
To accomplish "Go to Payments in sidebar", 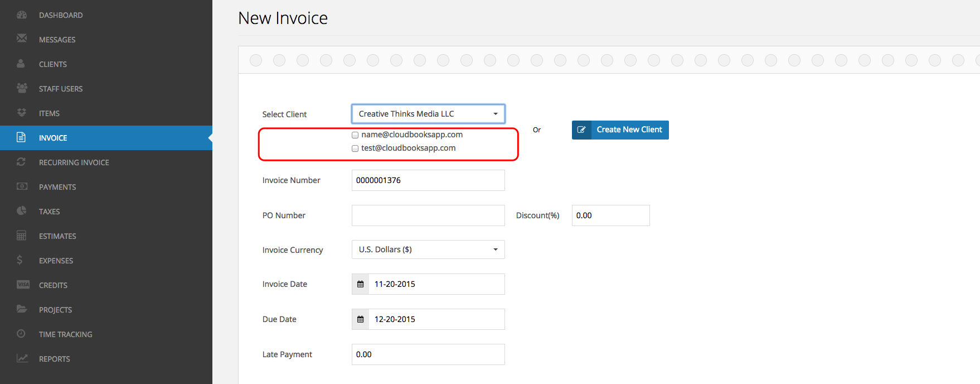I will pos(57,187).
